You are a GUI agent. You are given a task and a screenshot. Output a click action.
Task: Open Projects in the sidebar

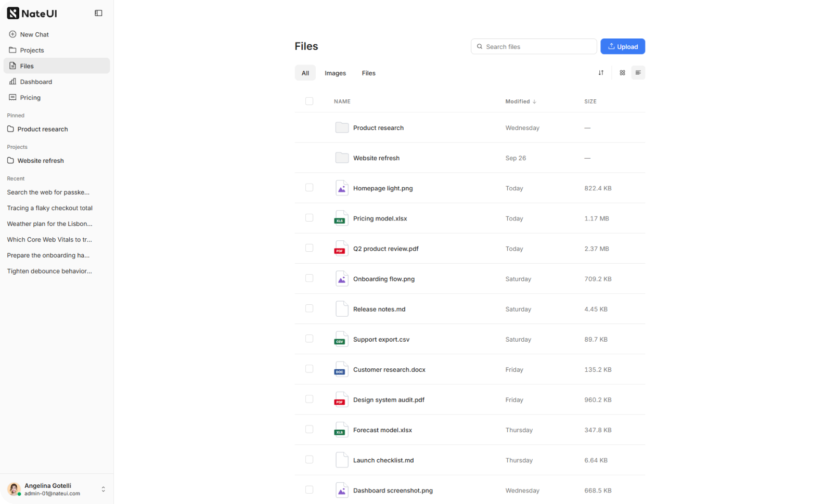tap(57, 50)
